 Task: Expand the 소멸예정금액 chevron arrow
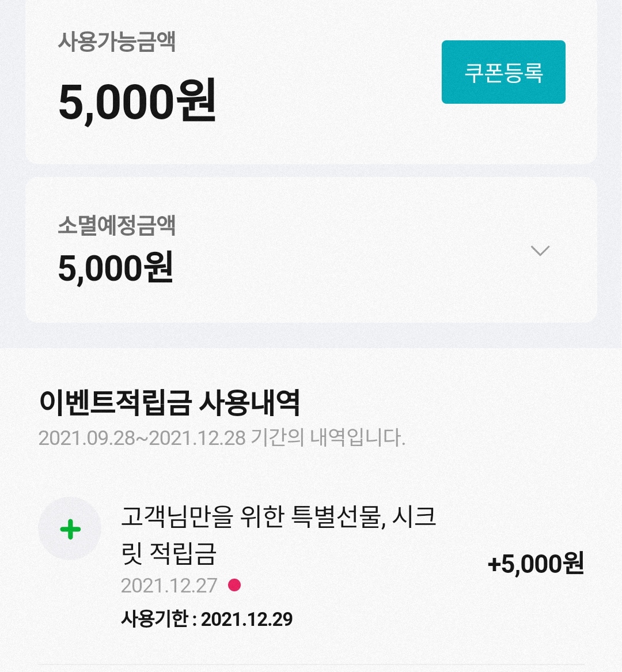[x=540, y=251]
